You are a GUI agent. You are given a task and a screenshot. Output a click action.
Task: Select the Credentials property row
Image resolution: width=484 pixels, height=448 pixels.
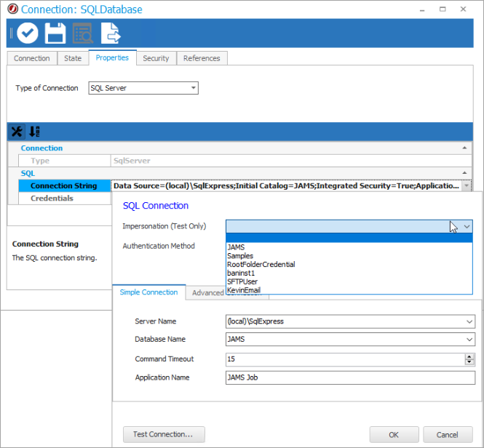[x=64, y=199]
